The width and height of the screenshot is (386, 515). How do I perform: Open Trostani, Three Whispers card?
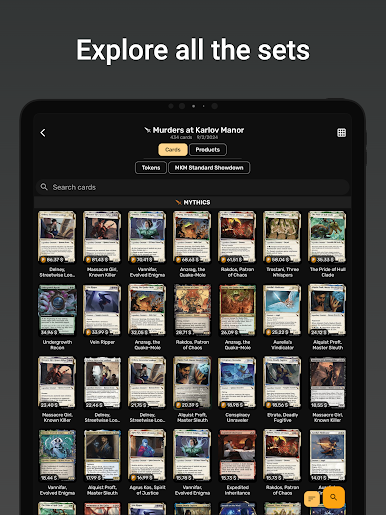click(282, 237)
